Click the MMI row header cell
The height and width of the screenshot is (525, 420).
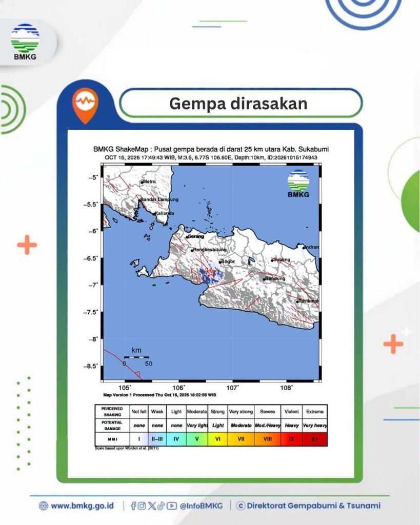(112, 439)
